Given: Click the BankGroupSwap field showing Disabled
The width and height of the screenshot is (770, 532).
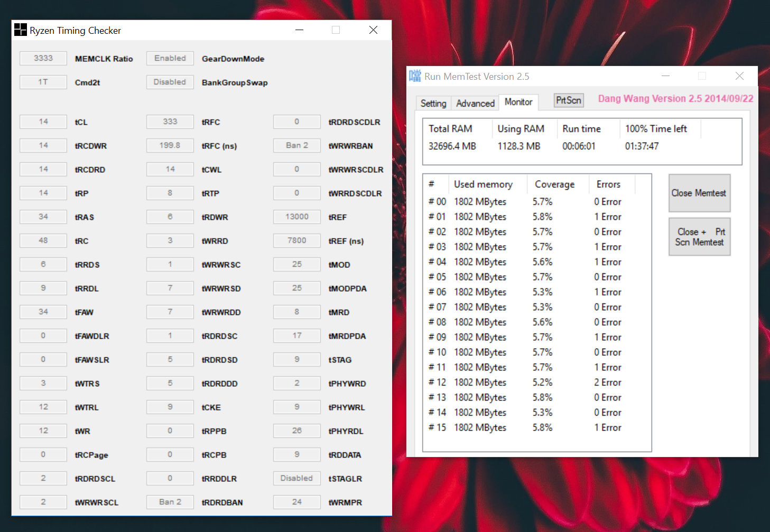Looking at the screenshot, I should pos(170,82).
